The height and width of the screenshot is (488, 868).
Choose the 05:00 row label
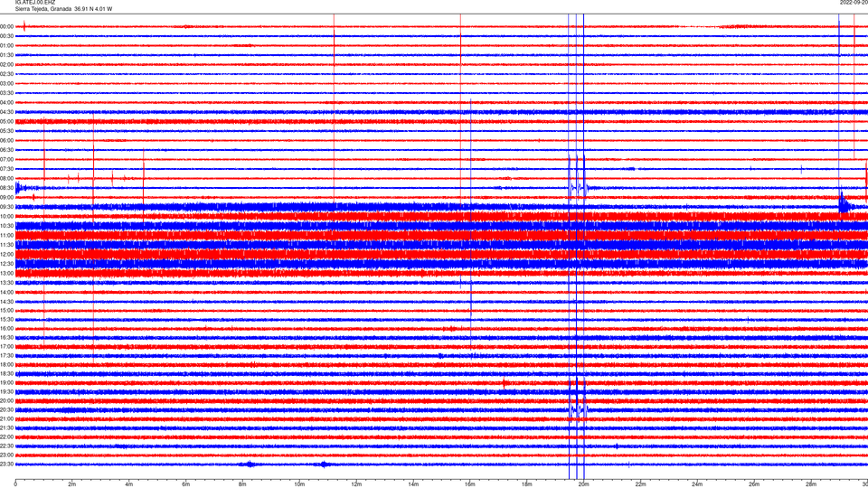pos(6,121)
